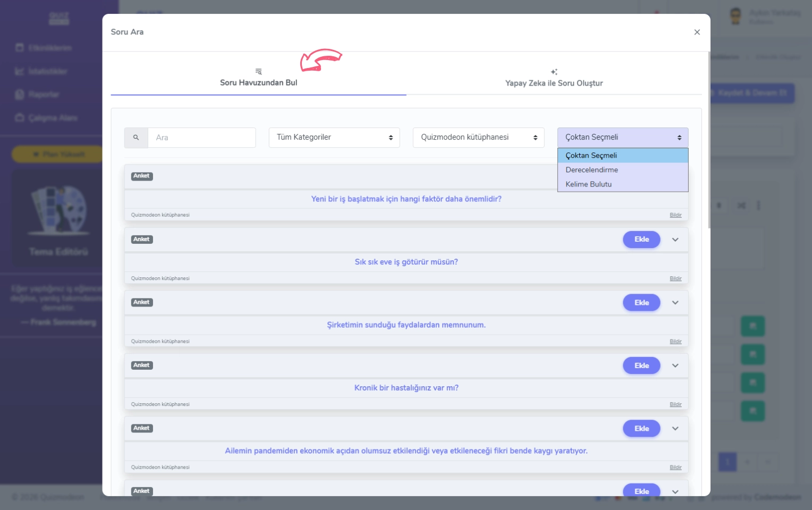
Task: Click the Anket badge above 'Ailemin pandemiden'
Action: [142, 429]
